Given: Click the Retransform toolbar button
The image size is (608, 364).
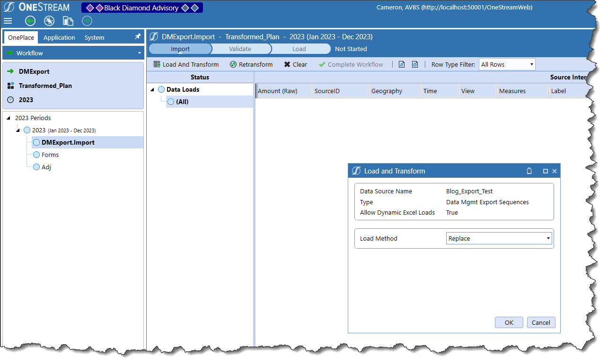Looking at the screenshot, I should (251, 64).
